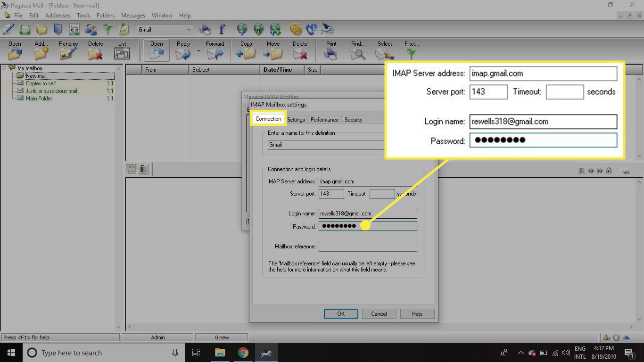Reply to the selected message
644x362 pixels.
tap(183, 50)
